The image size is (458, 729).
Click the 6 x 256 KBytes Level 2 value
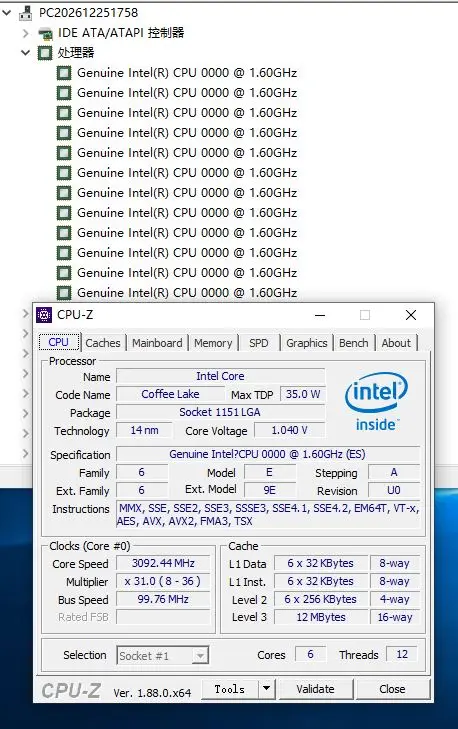pyautogui.click(x=321, y=599)
